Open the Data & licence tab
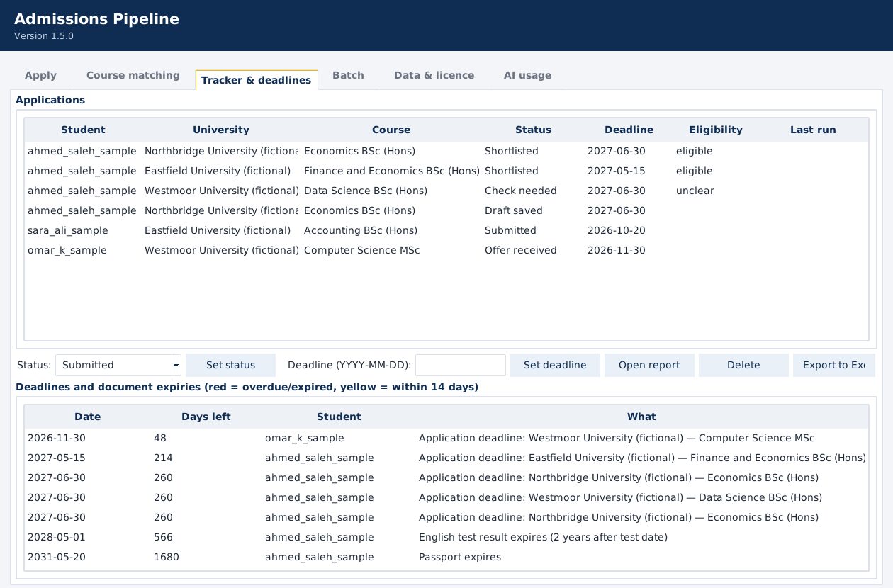This screenshot has width=893, height=588. (434, 75)
